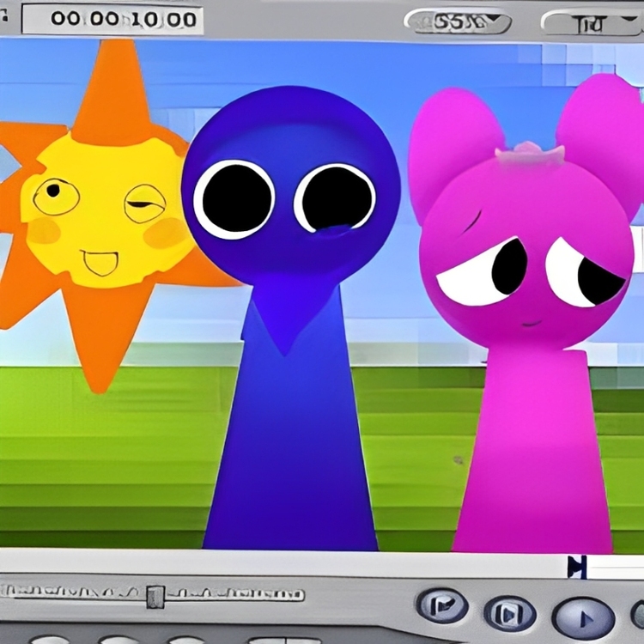The height and width of the screenshot is (644, 644).
Task: Click the Play In to Out button
Action: (509, 613)
